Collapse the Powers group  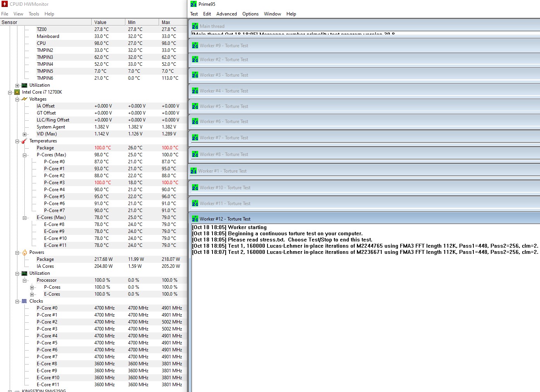[x=17, y=253]
